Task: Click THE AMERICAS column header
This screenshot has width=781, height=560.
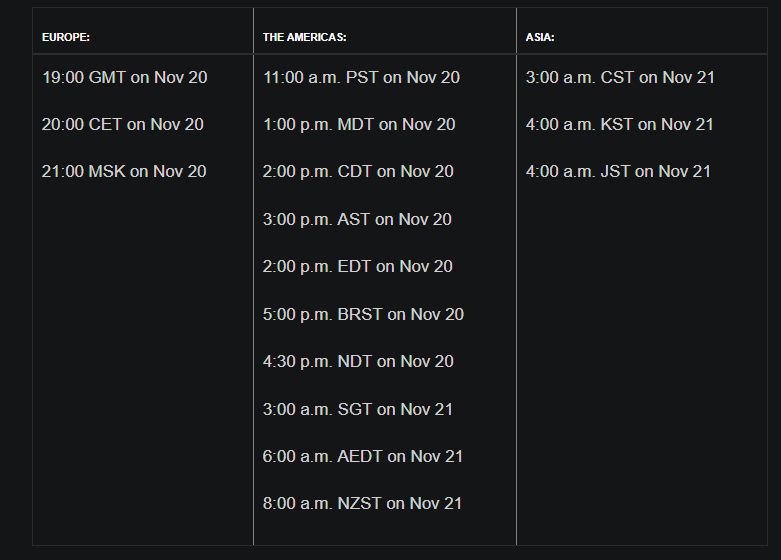Action: click(x=304, y=37)
